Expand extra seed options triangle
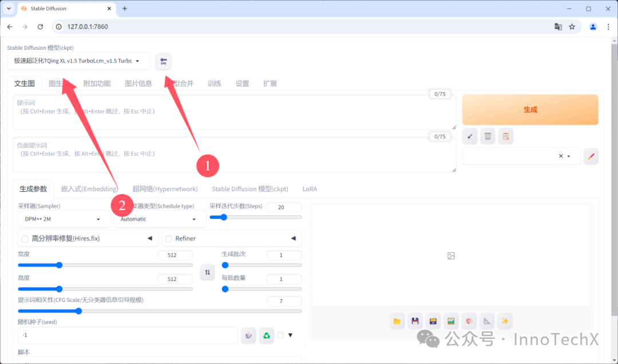Image resolution: width=618 pixels, height=364 pixels. pos(291,335)
